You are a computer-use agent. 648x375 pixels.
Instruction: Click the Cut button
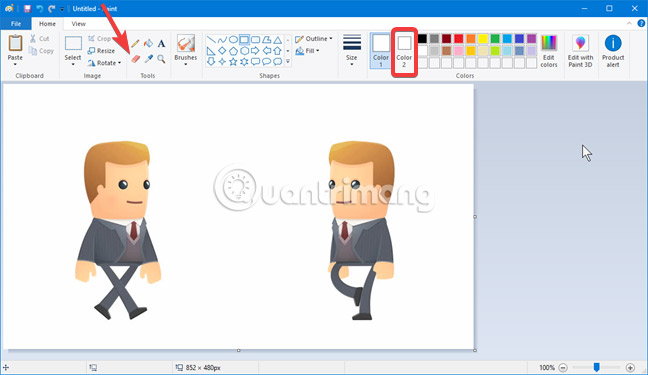(40, 38)
